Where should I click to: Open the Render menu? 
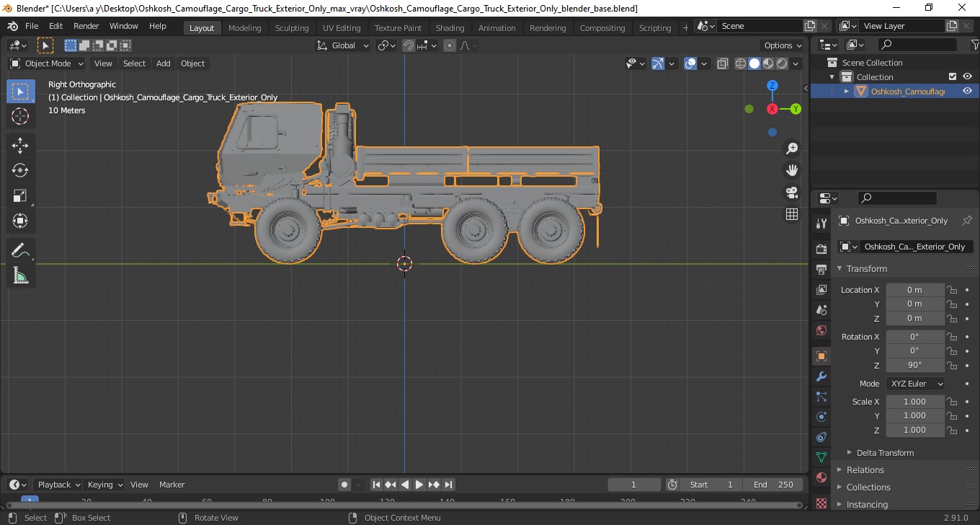coord(86,26)
